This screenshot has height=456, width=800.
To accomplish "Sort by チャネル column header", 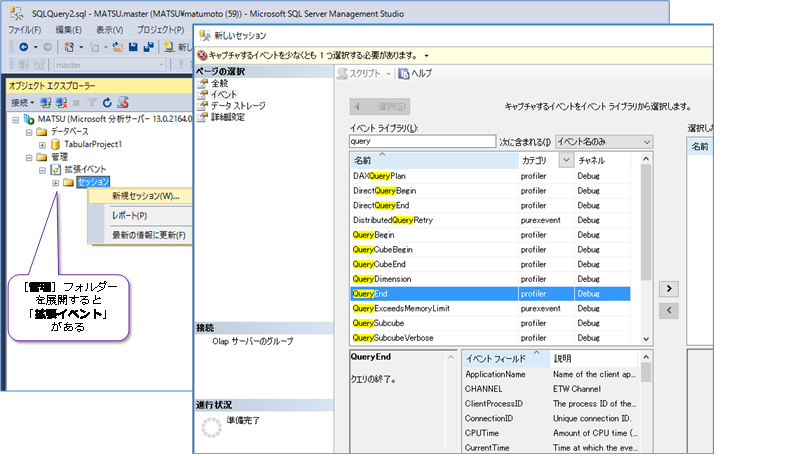I will click(x=603, y=160).
